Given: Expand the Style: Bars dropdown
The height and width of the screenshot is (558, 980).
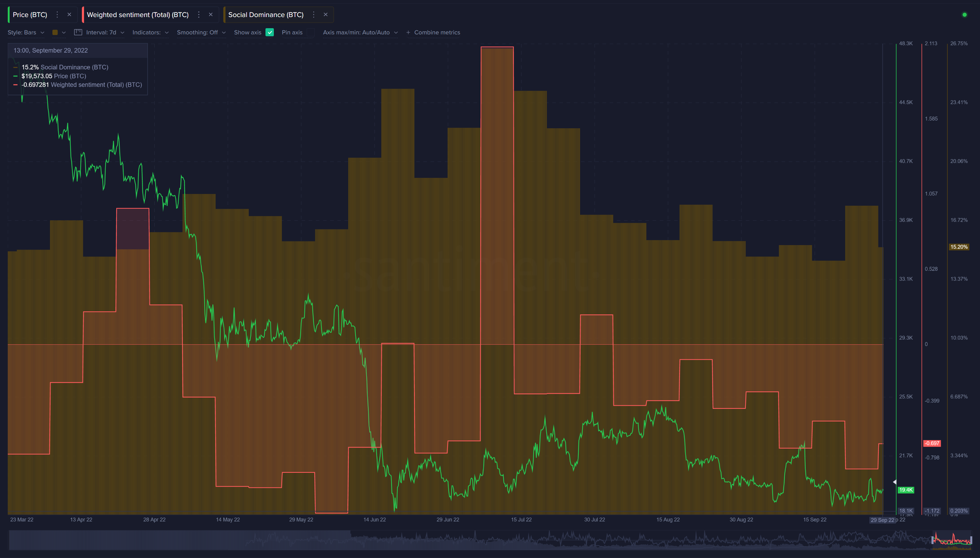Looking at the screenshot, I should click(x=26, y=33).
